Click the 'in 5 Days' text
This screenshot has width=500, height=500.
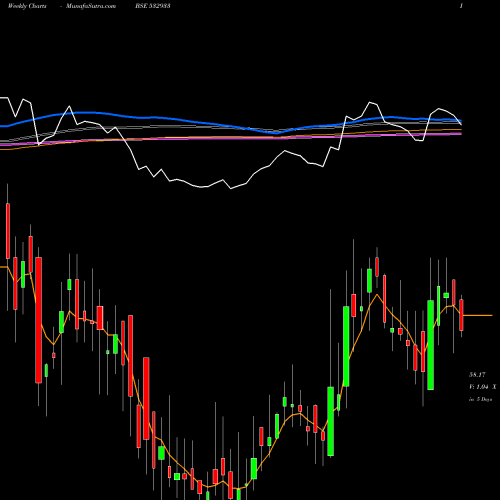pyautogui.click(x=480, y=399)
